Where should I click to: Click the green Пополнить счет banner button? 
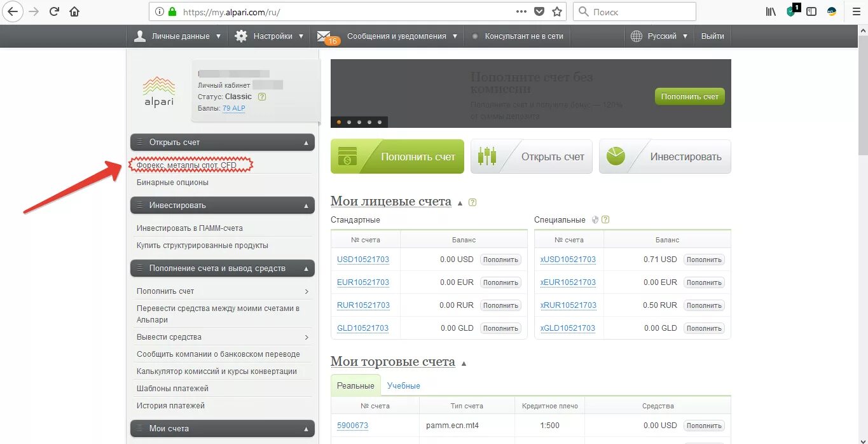pyautogui.click(x=690, y=97)
